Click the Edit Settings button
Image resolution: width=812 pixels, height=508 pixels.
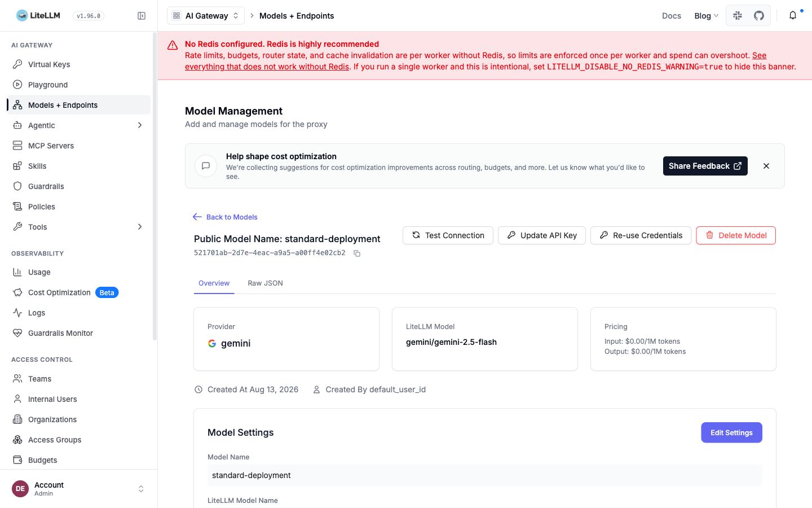731,433
